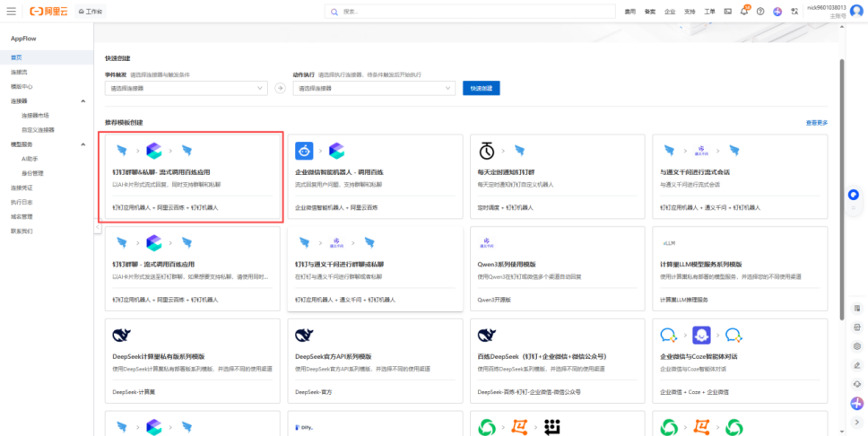Open the 与通义千问进行流式会话 template
This screenshot has height=436, width=868.
coord(740,177)
